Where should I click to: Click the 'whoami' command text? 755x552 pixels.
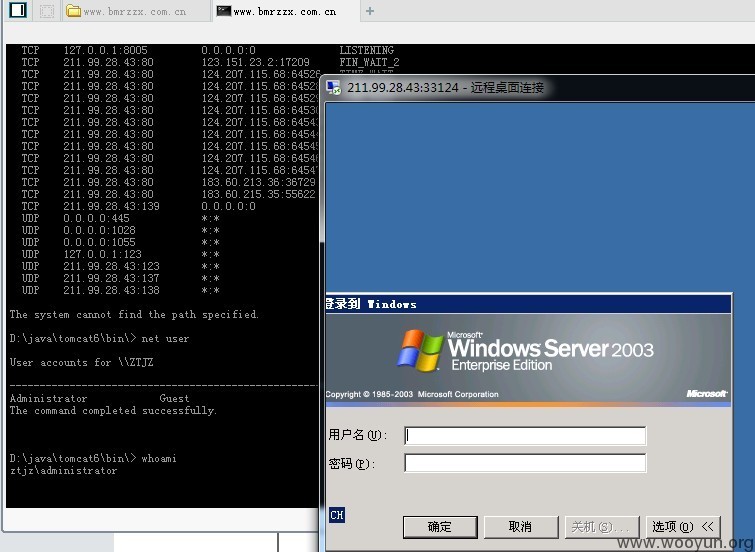(159, 458)
